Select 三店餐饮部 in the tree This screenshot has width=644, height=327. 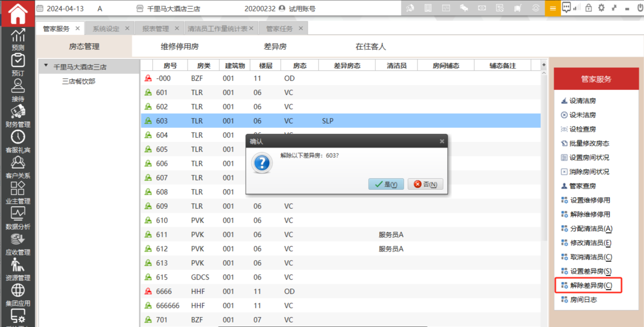79,82
